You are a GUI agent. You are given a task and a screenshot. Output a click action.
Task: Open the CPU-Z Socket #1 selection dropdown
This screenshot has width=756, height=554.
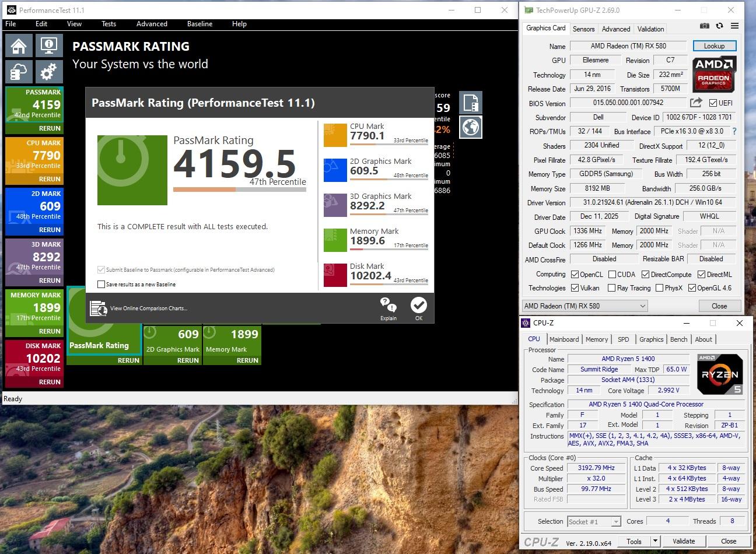(594, 521)
